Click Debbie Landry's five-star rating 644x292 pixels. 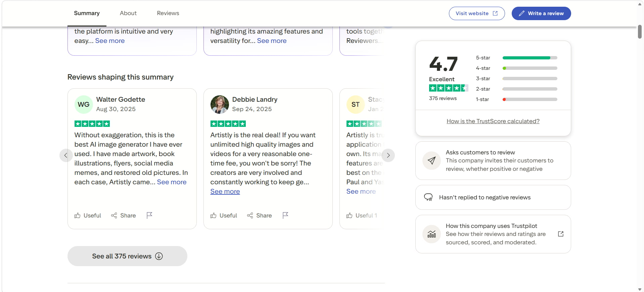(x=228, y=124)
